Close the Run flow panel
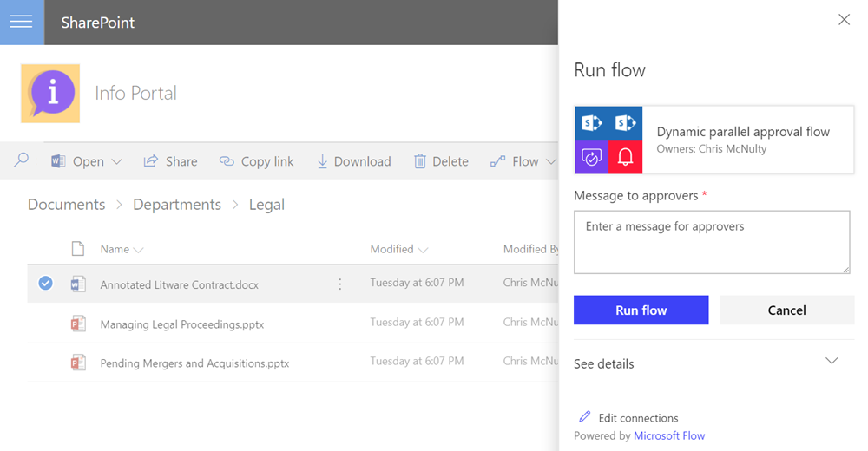Image resolution: width=868 pixels, height=451 pixels. [844, 20]
